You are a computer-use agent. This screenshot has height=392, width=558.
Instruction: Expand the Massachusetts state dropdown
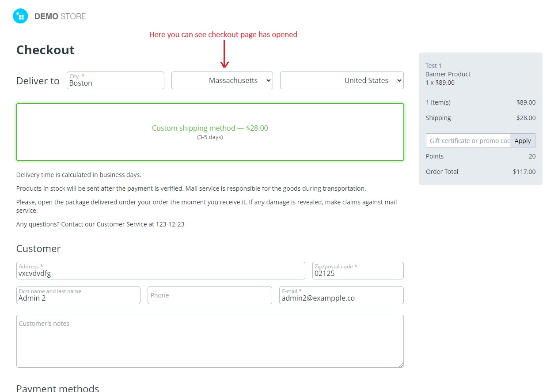point(222,80)
